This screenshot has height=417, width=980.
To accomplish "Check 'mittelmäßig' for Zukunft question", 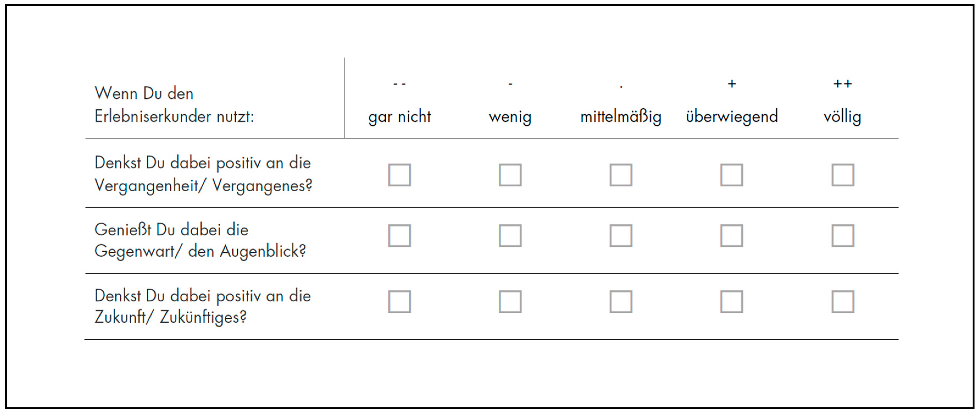I will pos(621,302).
